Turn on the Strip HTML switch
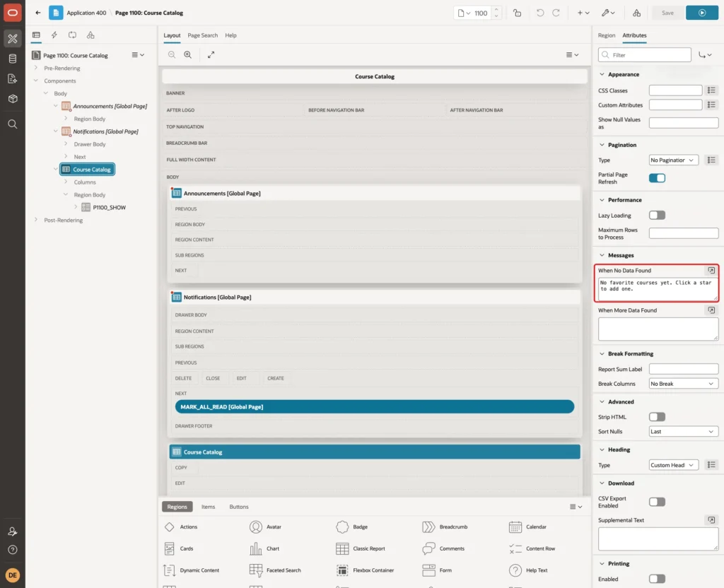Image resolution: width=724 pixels, height=588 pixels. [657, 417]
